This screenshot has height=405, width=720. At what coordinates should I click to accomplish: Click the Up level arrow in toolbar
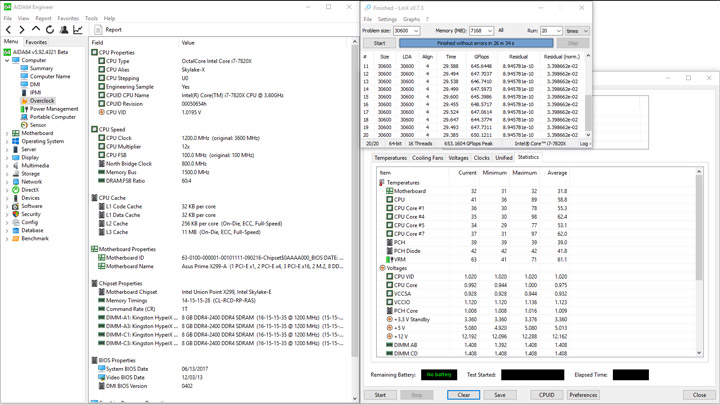click(x=36, y=30)
